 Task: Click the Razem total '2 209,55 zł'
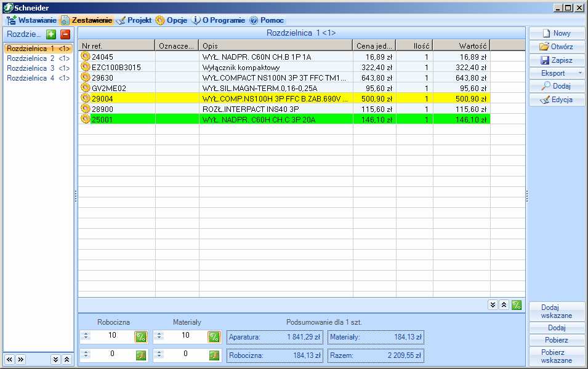[405, 355]
